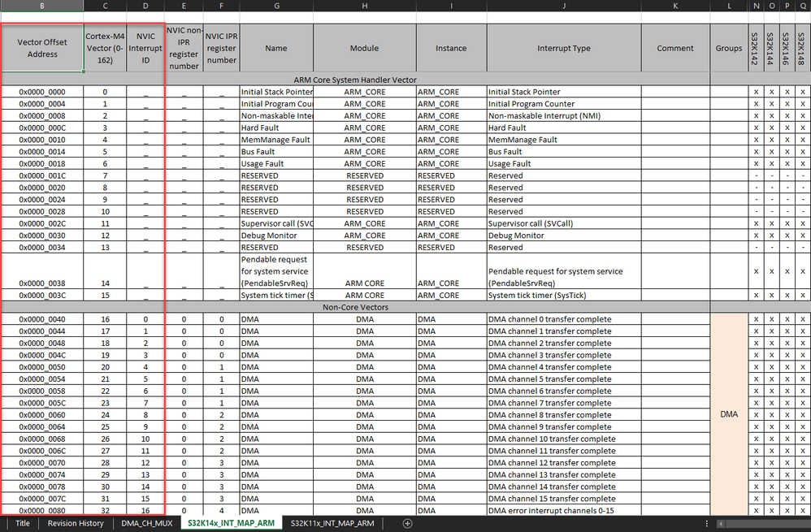Click DMA error interrupt channels 0-15 cell
The image size is (811, 532).
coord(564,510)
